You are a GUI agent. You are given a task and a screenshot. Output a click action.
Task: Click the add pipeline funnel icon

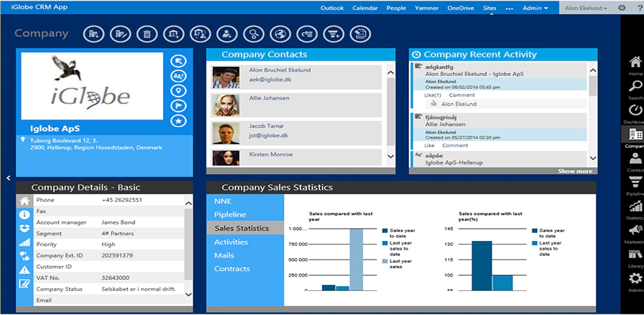334,34
